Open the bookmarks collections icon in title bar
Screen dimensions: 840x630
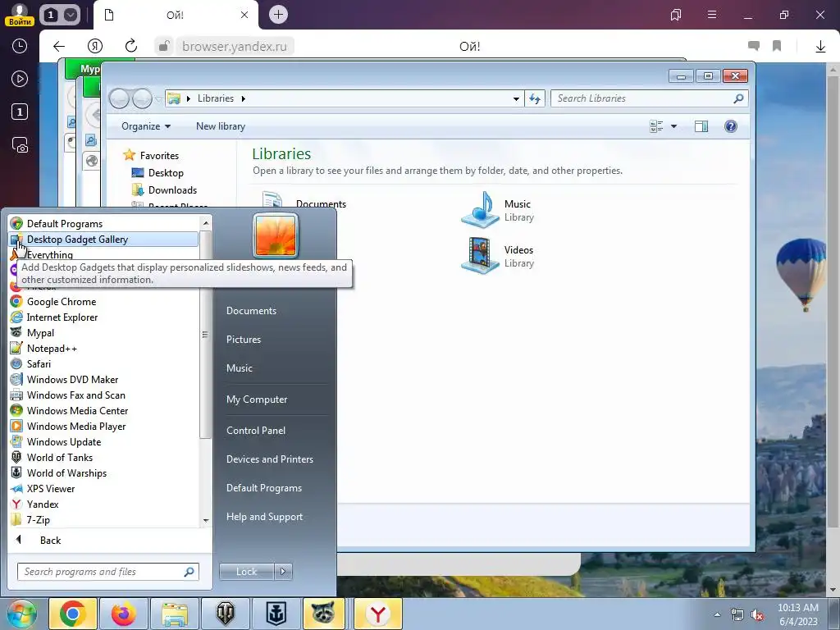pos(676,15)
